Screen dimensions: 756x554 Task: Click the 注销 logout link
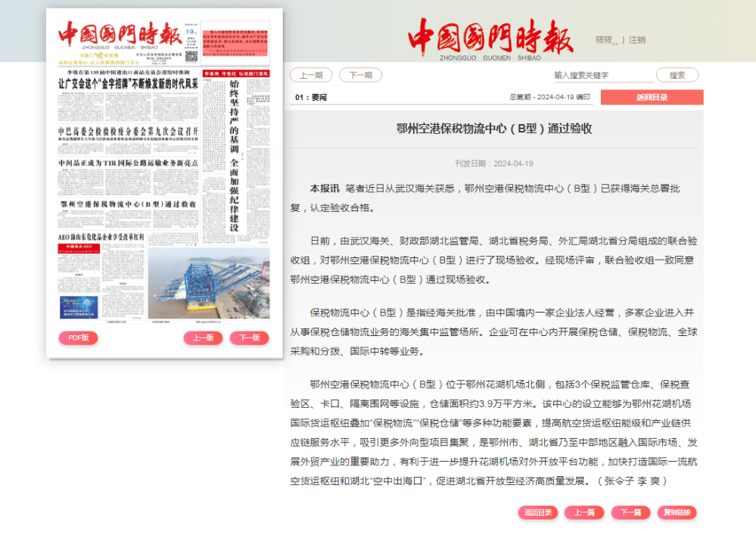637,40
